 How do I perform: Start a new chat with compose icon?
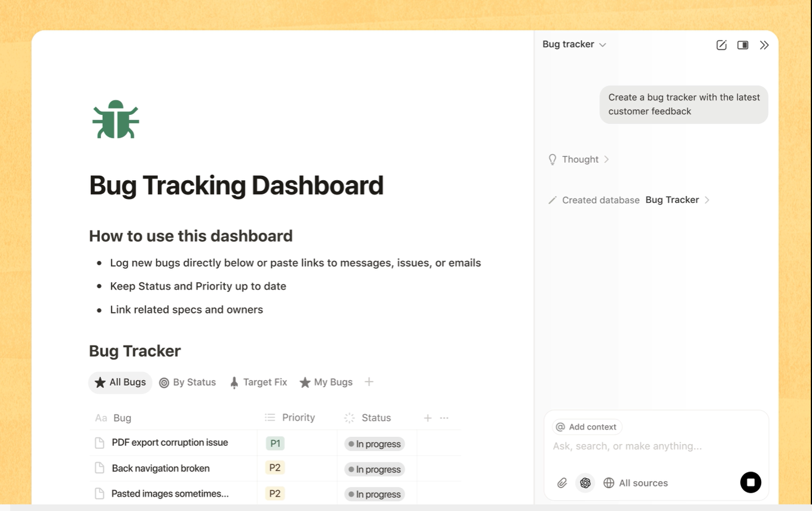point(721,45)
